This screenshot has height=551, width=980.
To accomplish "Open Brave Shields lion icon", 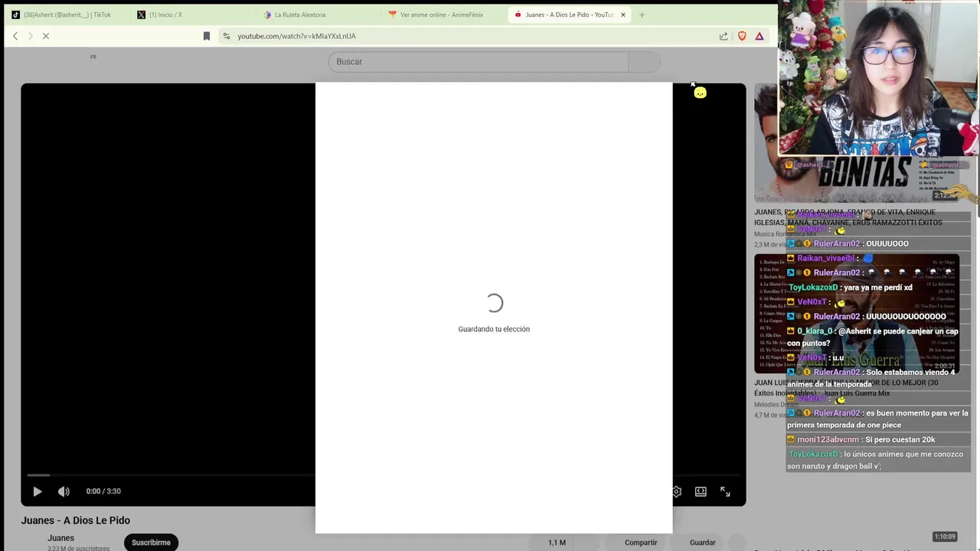I will point(742,36).
